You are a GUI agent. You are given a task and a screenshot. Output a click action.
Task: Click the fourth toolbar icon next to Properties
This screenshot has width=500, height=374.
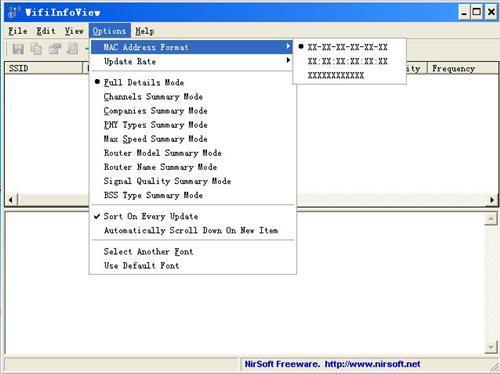72,49
